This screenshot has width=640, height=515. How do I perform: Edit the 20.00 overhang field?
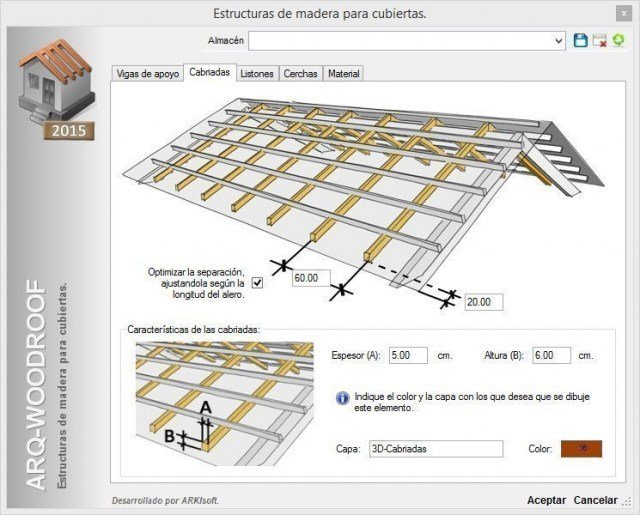point(484,302)
